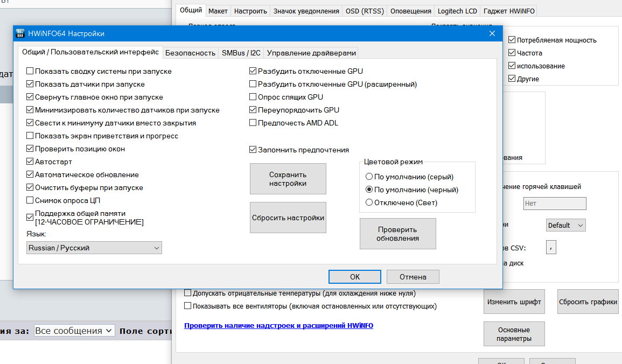The width and height of the screenshot is (622, 364).
Task: Toggle the 'Другие' checkbox in sensor settings
Action: tap(512, 79)
